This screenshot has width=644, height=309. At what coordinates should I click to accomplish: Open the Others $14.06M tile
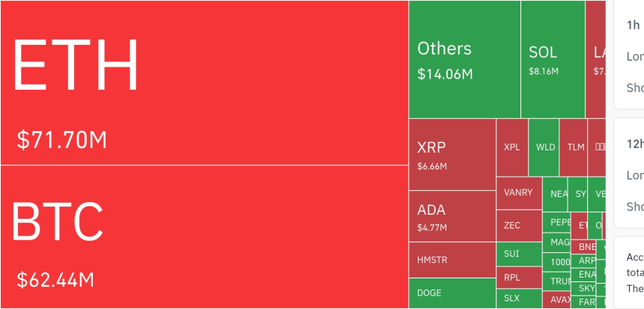tap(464, 60)
